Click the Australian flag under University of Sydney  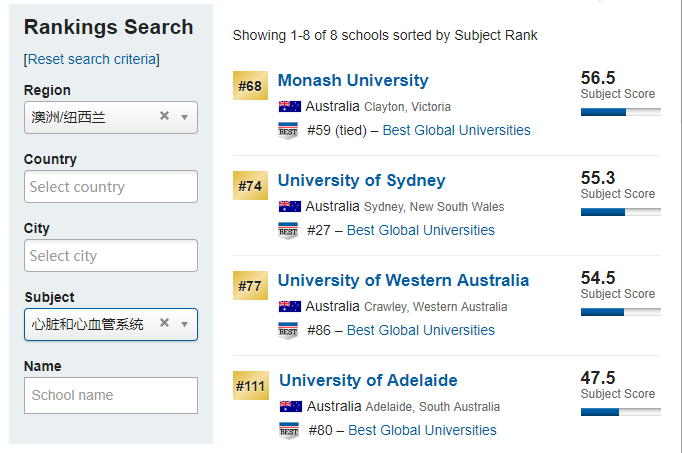[x=290, y=207]
